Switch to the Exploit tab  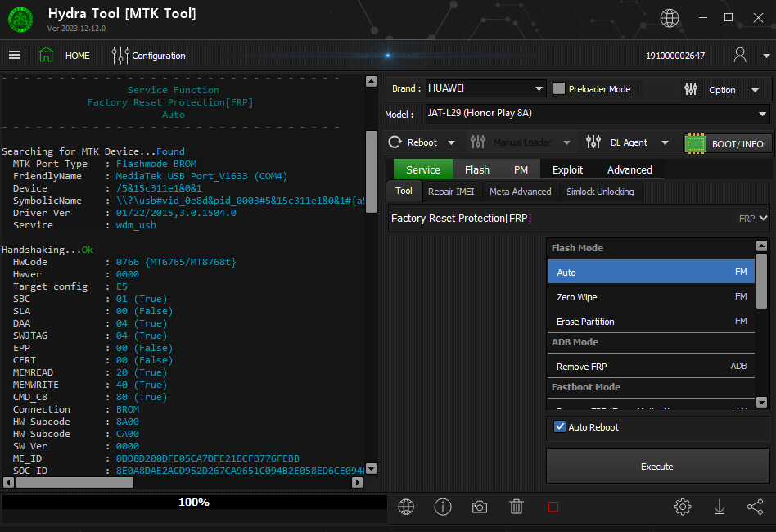pos(567,169)
